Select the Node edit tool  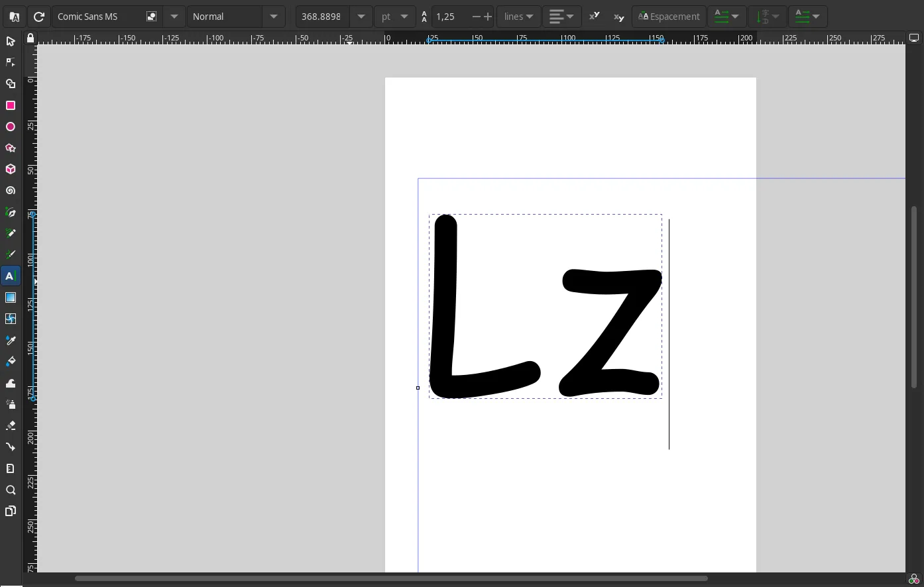coord(11,62)
